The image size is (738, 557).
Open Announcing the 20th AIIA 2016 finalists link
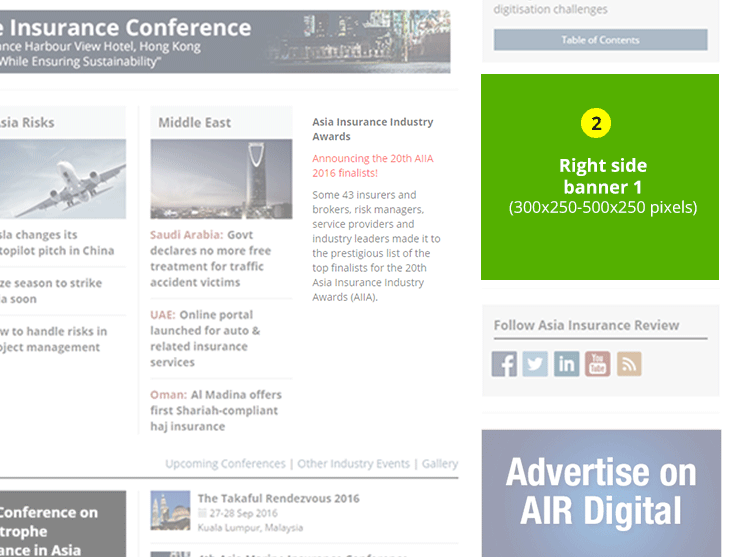click(x=372, y=165)
